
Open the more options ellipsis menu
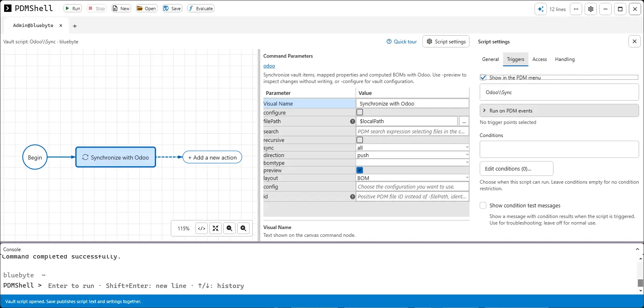576,9
